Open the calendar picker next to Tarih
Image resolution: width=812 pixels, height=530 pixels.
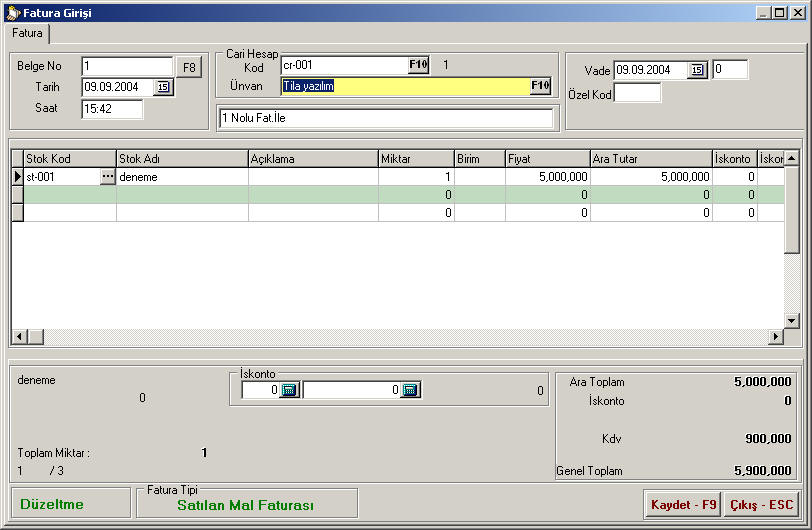[x=163, y=88]
